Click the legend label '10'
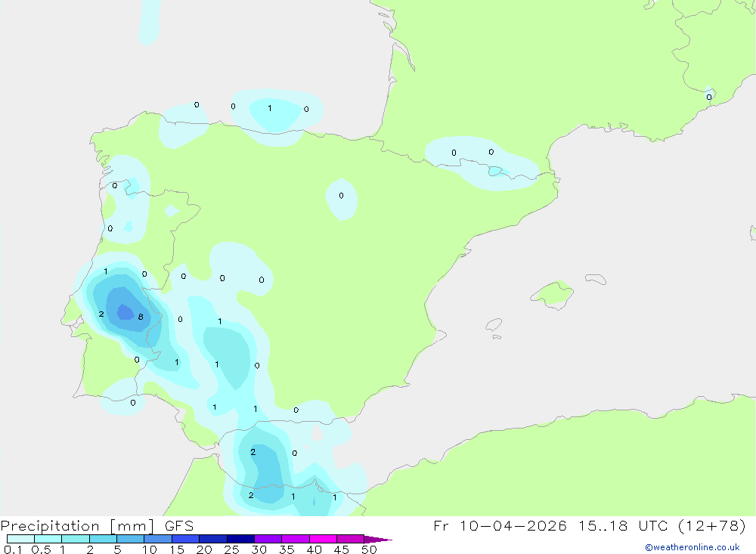 click(x=150, y=549)
